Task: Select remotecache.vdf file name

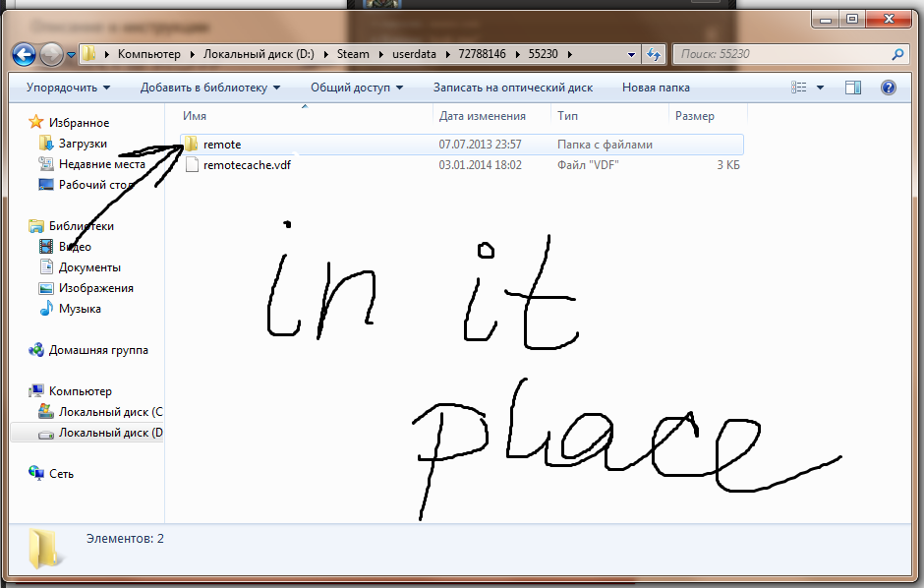Action: (247, 165)
